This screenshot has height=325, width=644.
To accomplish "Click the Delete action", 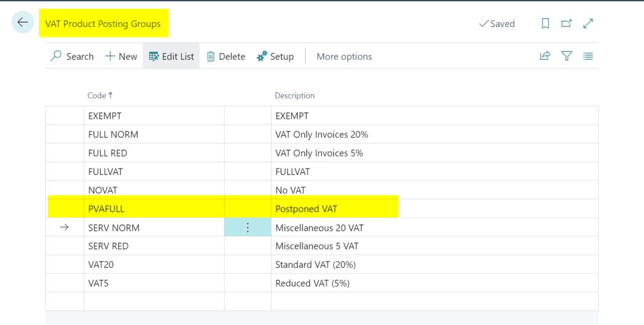I will tap(226, 56).
